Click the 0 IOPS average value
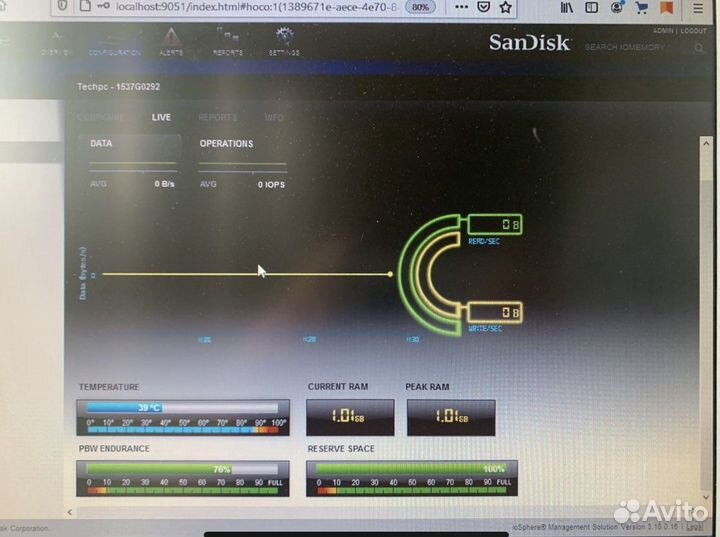The width and height of the screenshot is (720, 537). point(271,184)
